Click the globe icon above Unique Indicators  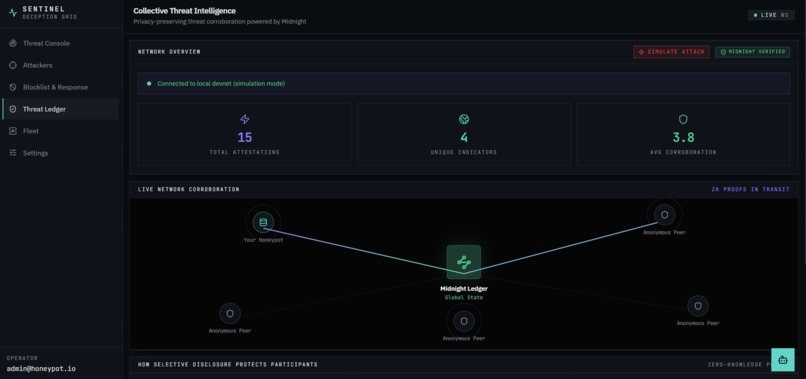point(464,119)
